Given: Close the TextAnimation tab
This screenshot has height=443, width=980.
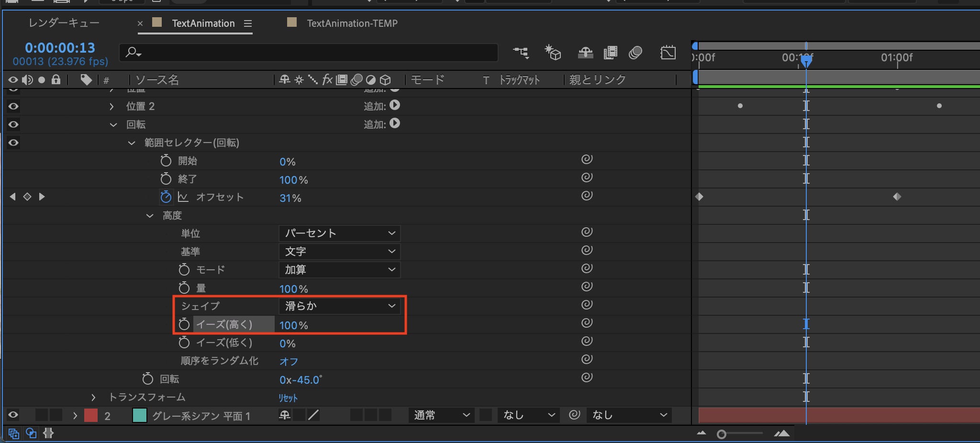Looking at the screenshot, I should 140,23.
